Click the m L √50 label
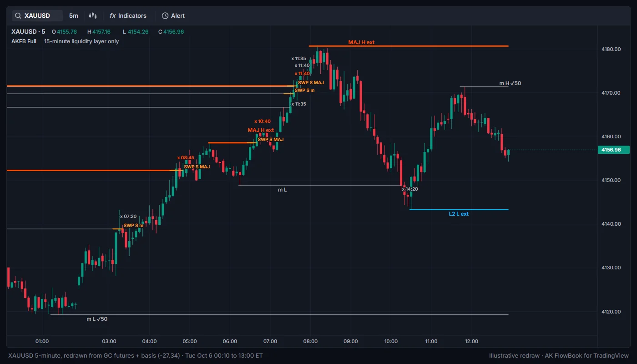Viewport: 637px width, 364px height. tap(97, 319)
